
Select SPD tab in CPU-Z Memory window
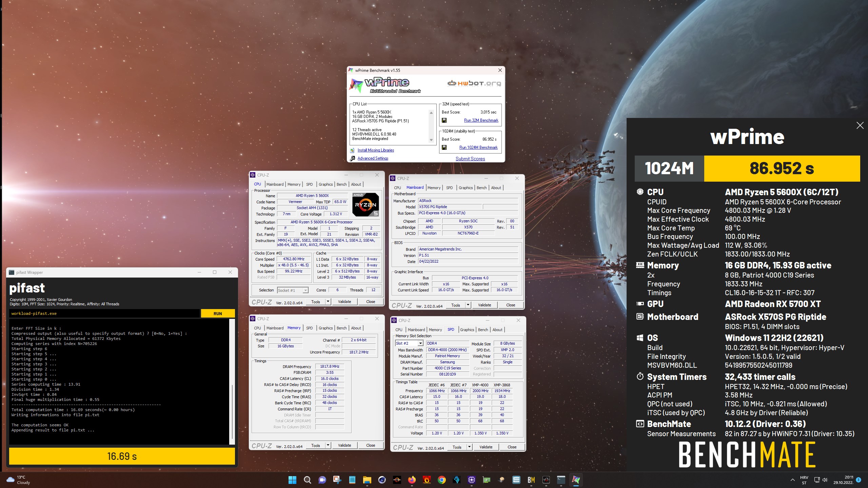tap(309, 328)
